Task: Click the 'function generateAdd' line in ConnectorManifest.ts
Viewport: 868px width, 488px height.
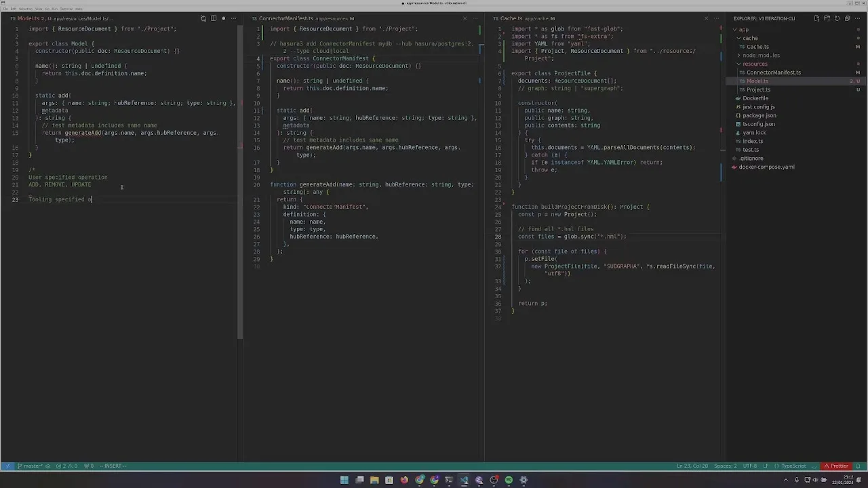Action: (x=372, y=184)
